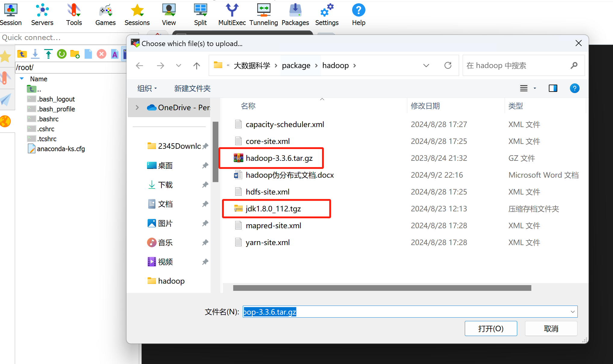This screenshot has height=364, width=613.
Task: Click the red delete file icon
Action: click(102, 54)
